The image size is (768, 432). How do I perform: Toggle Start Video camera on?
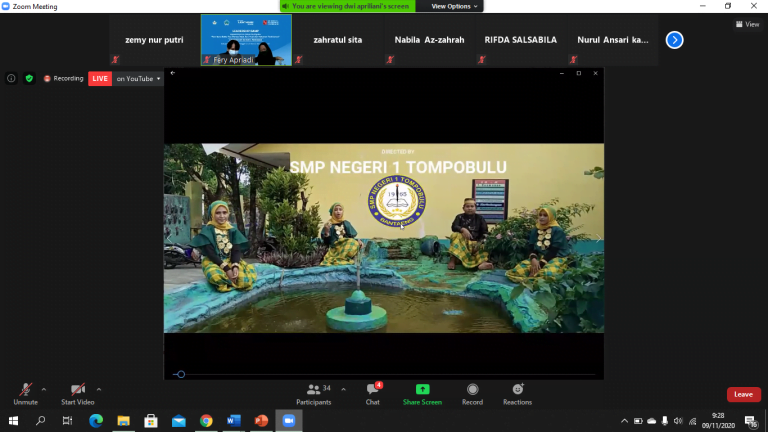click(77, 391)
